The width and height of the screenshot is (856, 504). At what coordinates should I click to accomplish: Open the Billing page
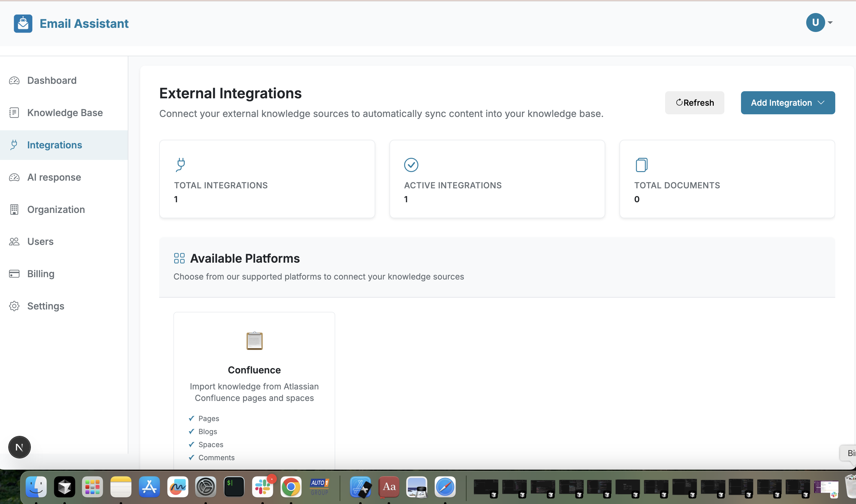pyautogui.click(x=64, y=274)
